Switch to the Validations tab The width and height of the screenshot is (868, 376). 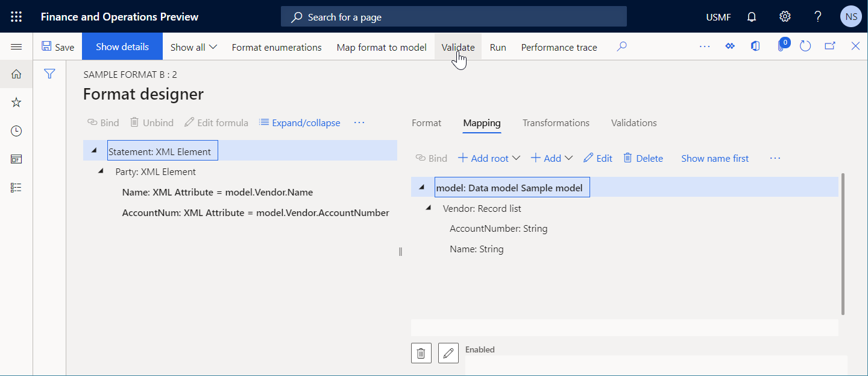click(634, 123)
